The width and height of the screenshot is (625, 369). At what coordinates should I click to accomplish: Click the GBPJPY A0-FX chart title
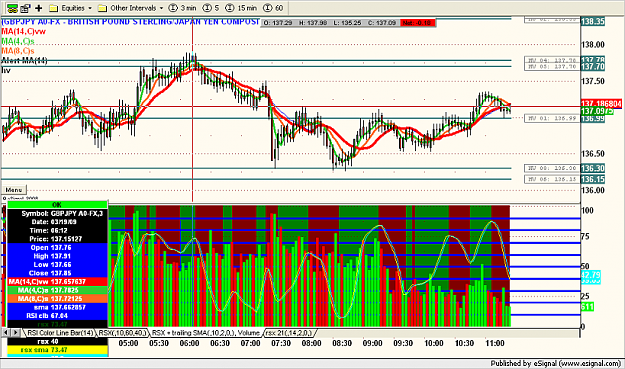pos(130,22)
